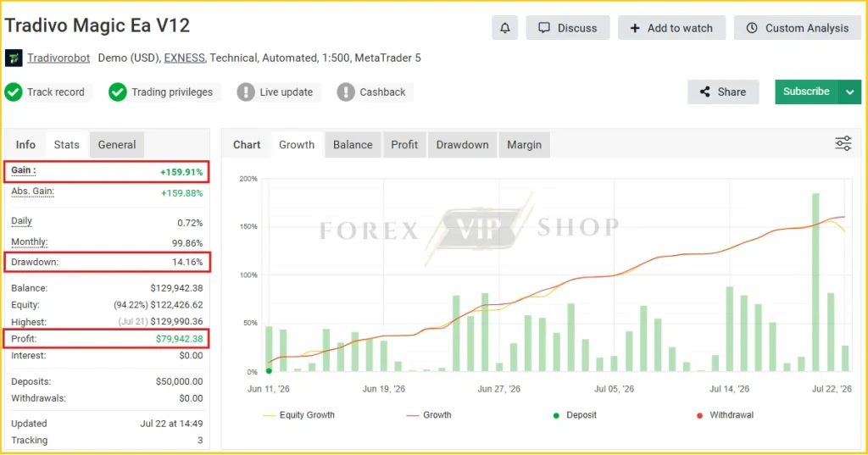Toggle Deposit legend series
868x455 pixels.
[x=575, y=414]
